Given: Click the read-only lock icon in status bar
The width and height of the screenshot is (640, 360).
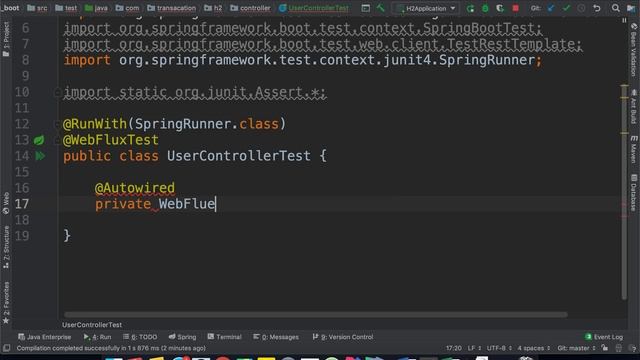Looking at the screenshot, I should tap(604, 348).
